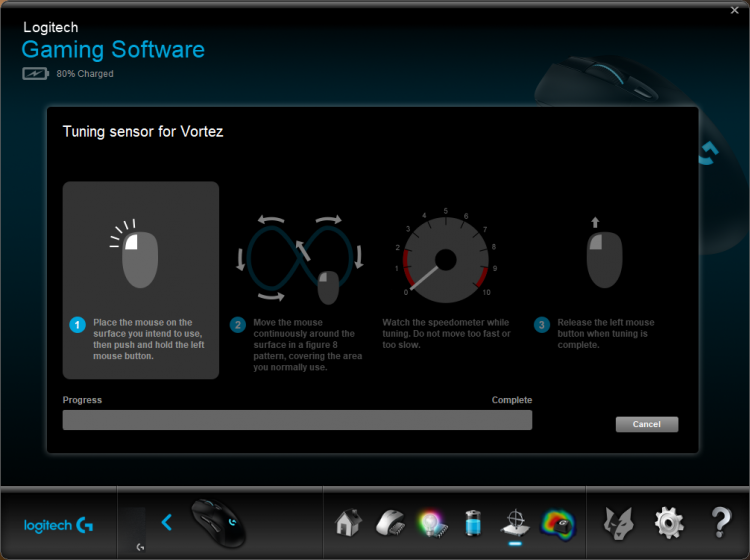Select the surface tuning crosshair icon
The height and width of the screenshot is (560, 750).
tap(515, 523)
